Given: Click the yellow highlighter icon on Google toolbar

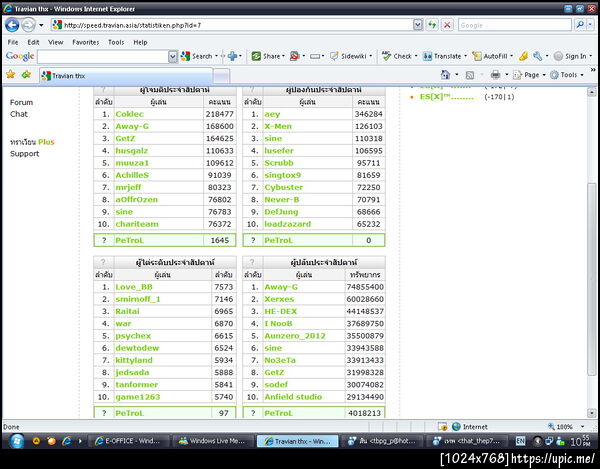Looking at the screenshot, I should (x=523, y=56).
